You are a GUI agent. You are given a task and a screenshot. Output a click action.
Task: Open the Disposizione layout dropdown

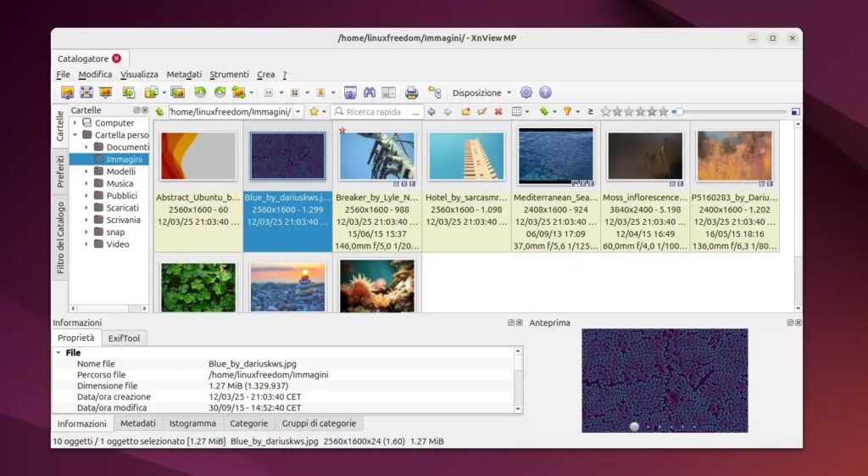tap(481, 92)
